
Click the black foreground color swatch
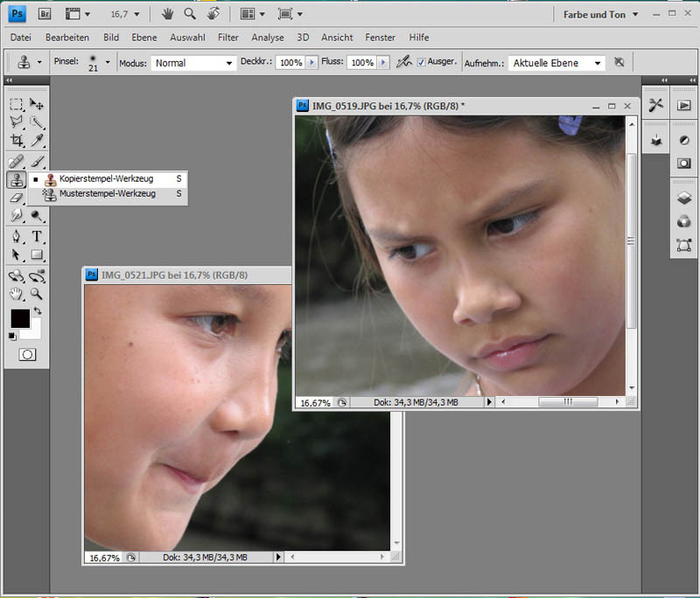pyautogui.click(x=19, y=318)
